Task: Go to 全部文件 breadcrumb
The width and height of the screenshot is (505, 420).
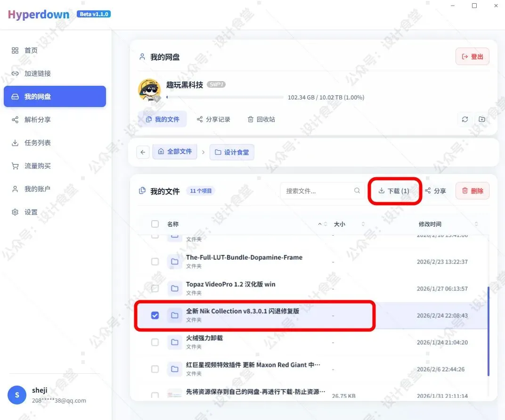Action: (175, 151)
